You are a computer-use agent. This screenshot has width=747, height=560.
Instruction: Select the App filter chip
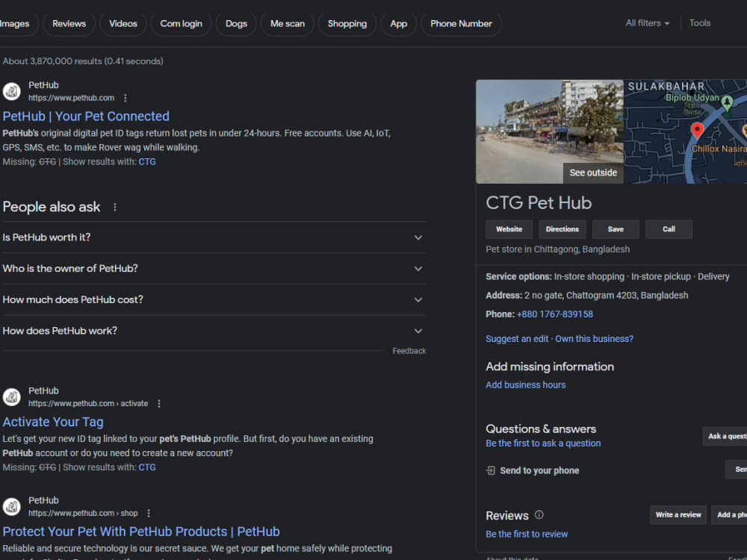(399, 24)
